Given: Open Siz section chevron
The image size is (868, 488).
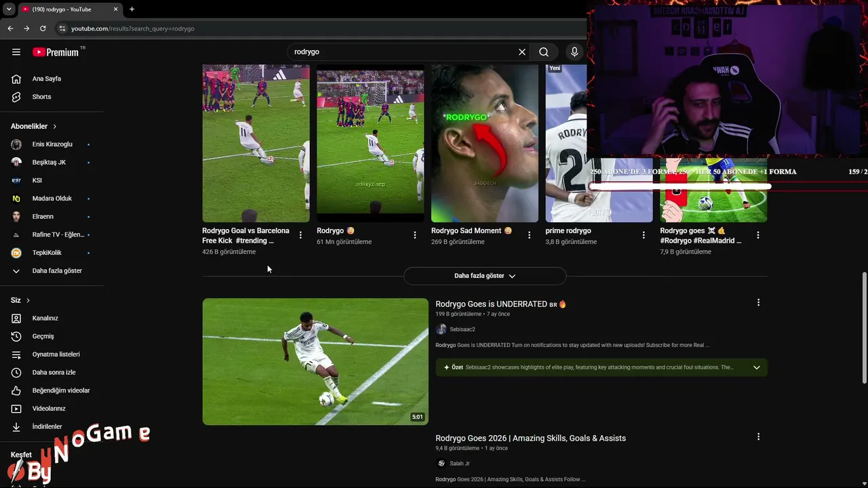Looking at the screenshot, I should (28, 300).
